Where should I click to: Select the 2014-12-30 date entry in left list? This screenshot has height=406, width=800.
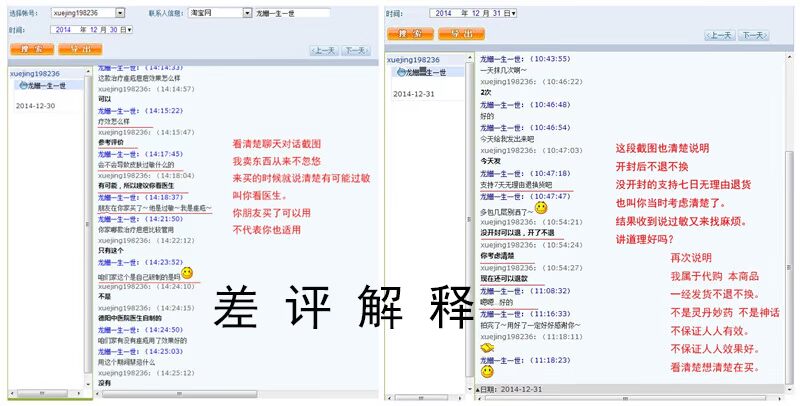click(x=35, y=105)
